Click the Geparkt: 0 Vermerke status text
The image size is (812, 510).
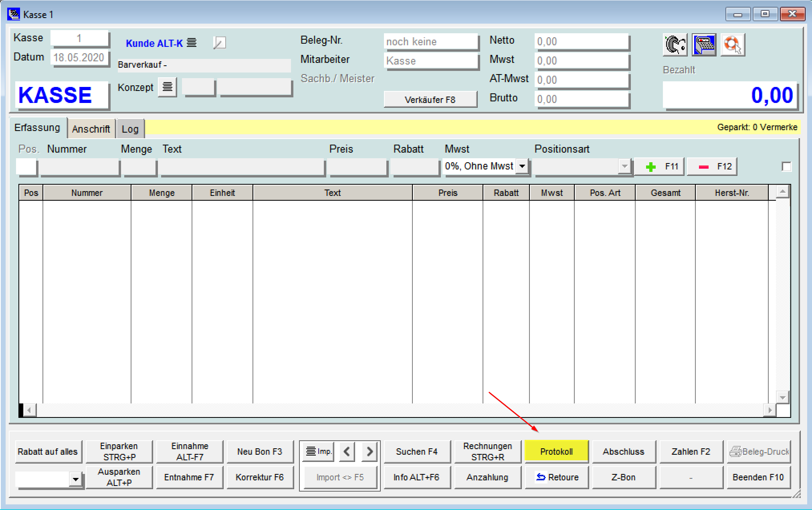(x=757, y=127)
